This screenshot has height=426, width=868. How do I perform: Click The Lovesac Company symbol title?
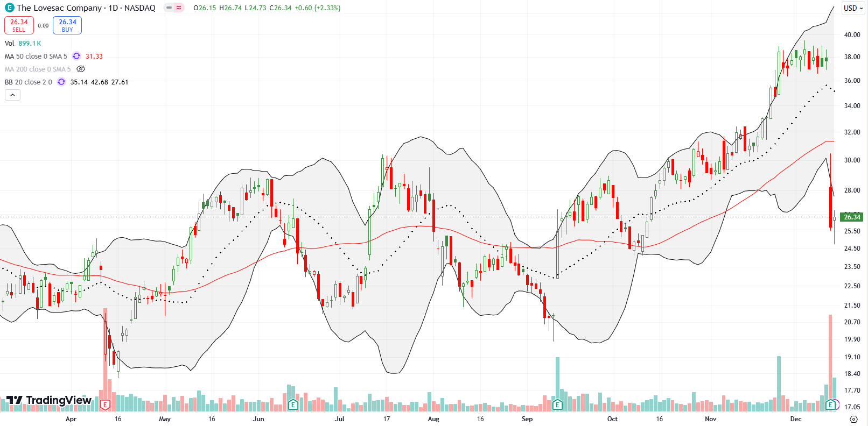click(x=59, y=8)
